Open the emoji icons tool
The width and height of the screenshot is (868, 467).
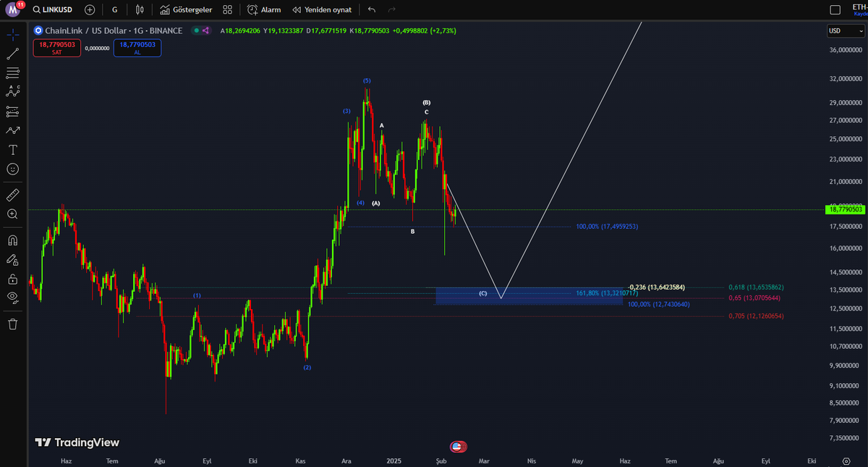pyautogui.click(x=12, y=169)
